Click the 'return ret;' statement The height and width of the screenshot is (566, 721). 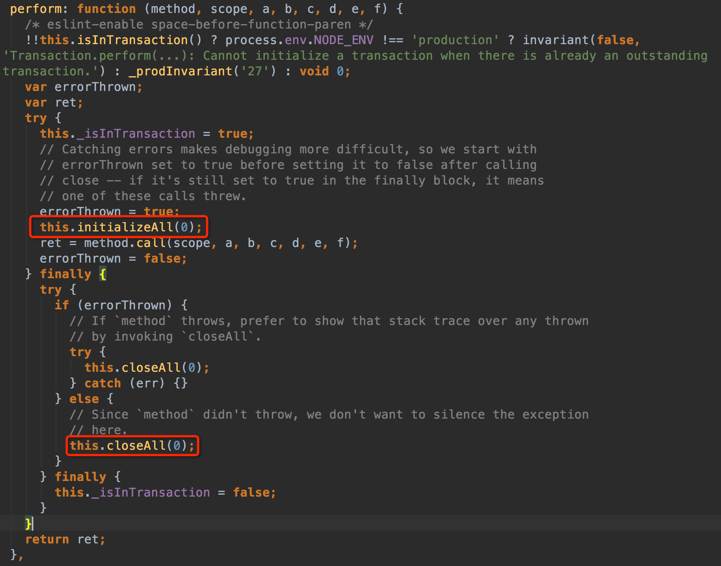(65, 539)
